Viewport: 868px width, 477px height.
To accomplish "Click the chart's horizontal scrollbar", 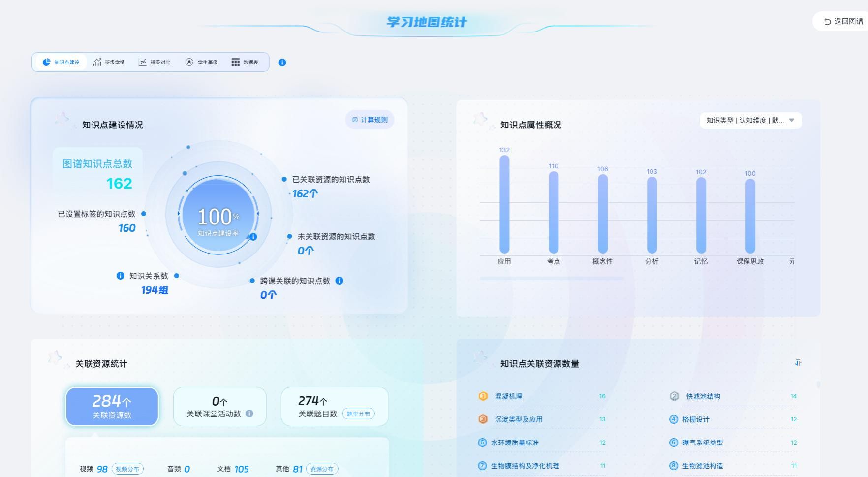I will click(552, 279).
